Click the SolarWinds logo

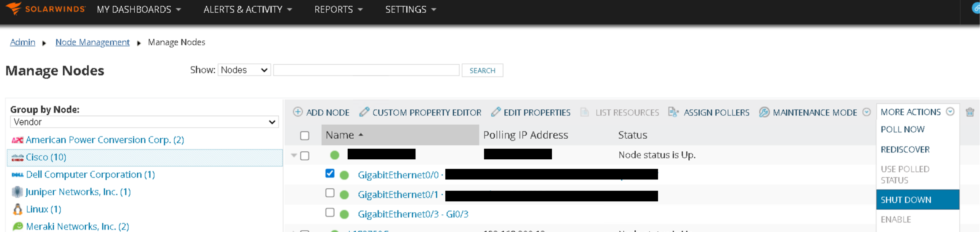45,9
